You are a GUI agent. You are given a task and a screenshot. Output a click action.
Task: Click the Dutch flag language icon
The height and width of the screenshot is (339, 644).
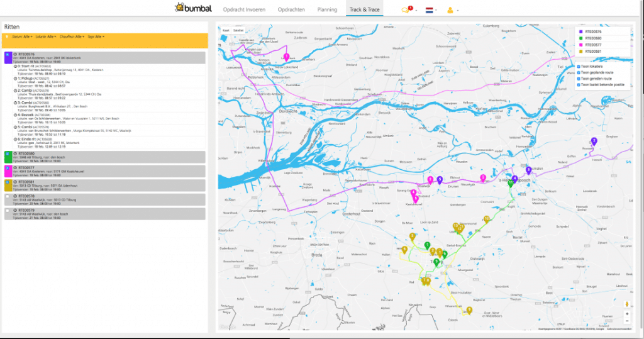[429, 10]
